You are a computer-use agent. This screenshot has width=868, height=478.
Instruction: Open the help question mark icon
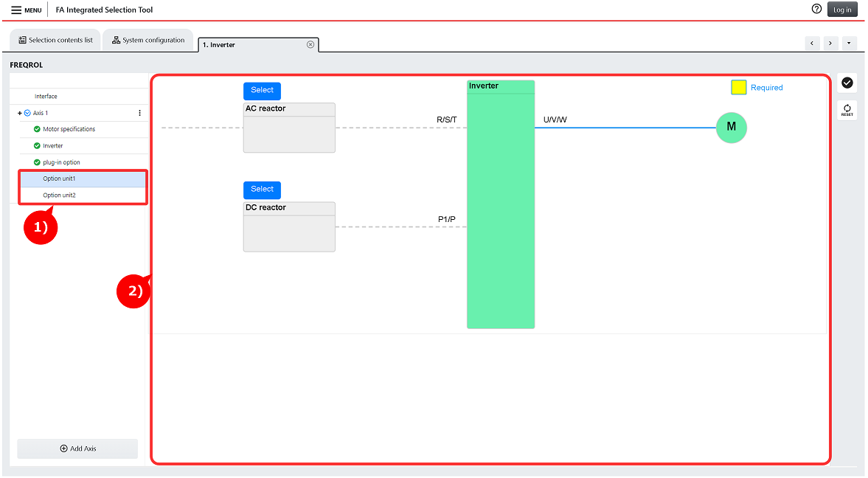pyautogui.click(x=816, y=9)
